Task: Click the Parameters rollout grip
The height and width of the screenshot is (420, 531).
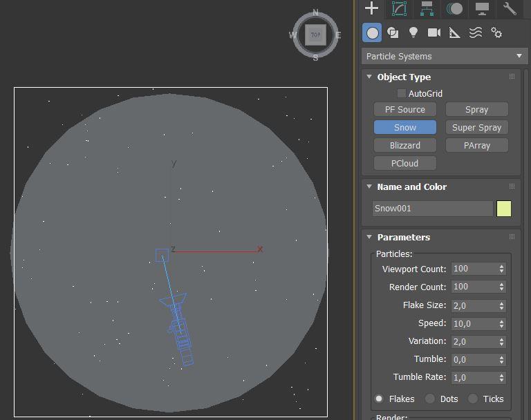Action: coord(512,237)
